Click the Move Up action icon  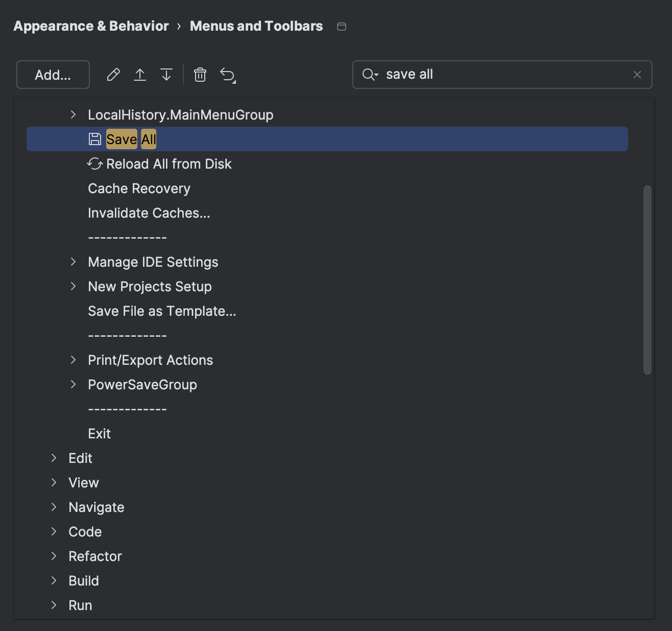tap(139, 75)
